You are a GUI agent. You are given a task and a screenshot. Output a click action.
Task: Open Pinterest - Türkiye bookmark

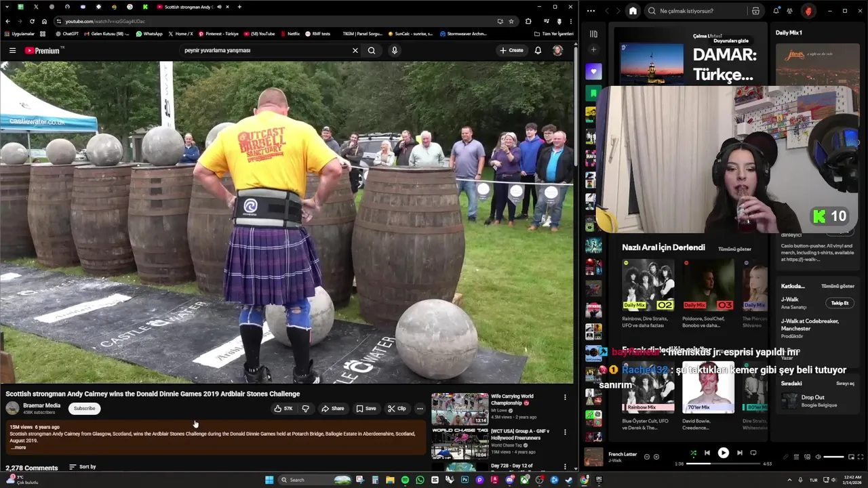[x=218, y=33]
